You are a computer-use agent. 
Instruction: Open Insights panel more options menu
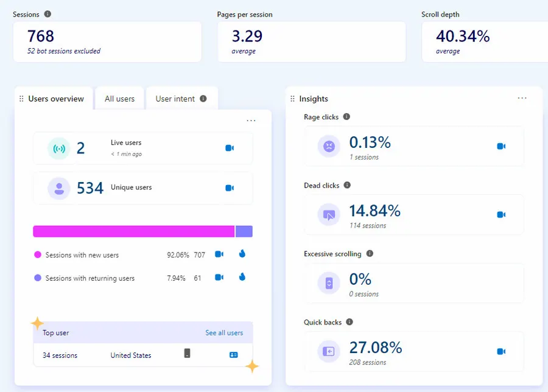pos(522,98)
